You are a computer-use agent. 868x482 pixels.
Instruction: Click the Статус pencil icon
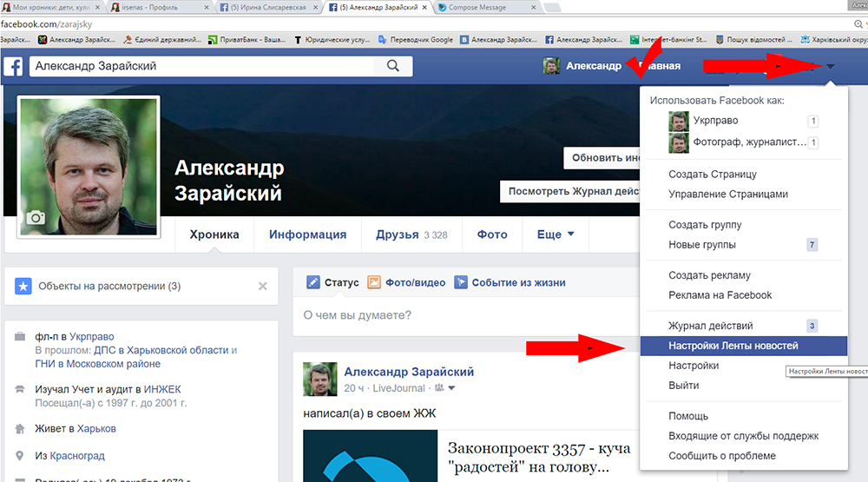(312, 282)
